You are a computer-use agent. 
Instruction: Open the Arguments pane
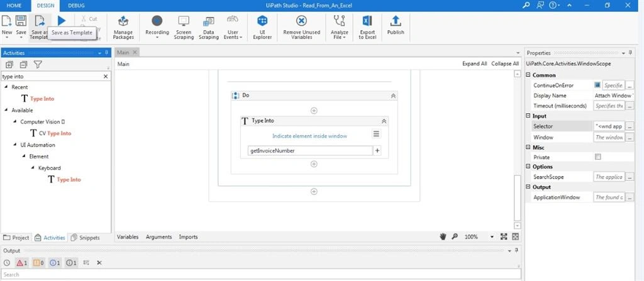(158, 237)
